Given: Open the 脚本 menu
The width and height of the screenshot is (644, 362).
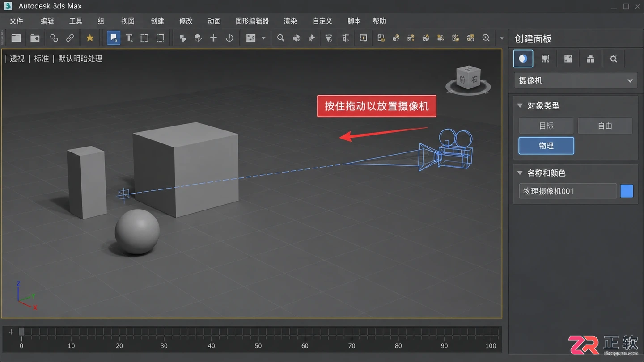Looking at the screenshot, I should point(354,21).
